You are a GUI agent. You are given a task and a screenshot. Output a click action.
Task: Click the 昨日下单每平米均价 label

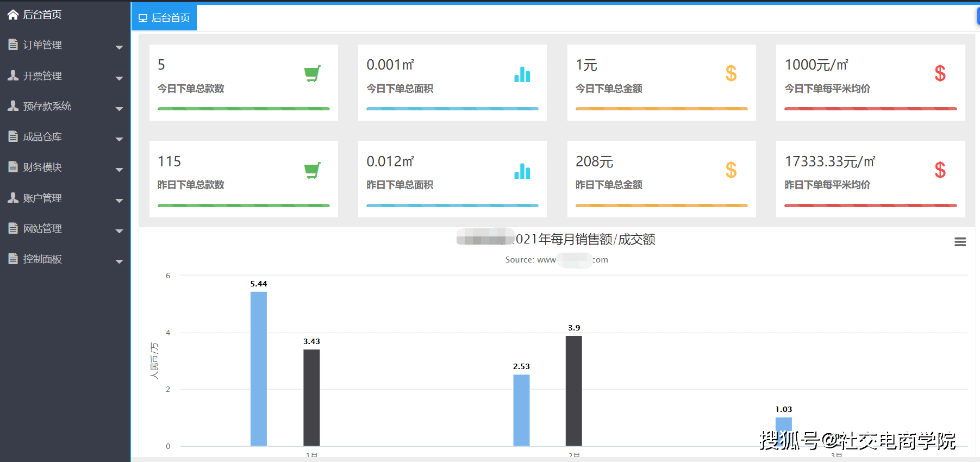[x=827, y=185]
